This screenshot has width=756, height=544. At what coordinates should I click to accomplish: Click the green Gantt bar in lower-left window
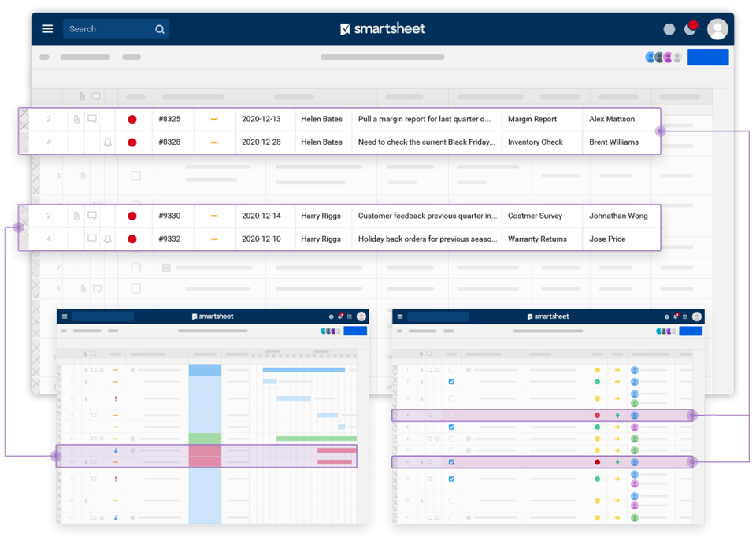[317, 439]
